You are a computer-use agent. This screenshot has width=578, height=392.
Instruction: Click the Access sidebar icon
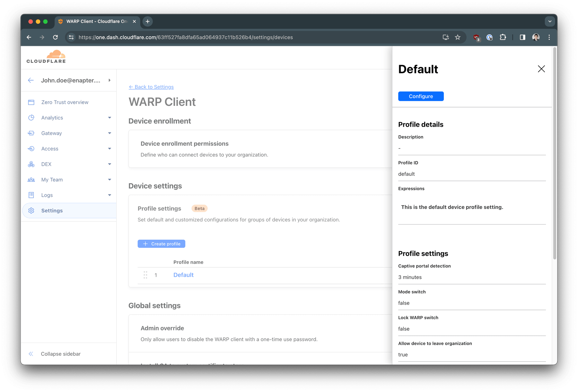coord(31,149)
